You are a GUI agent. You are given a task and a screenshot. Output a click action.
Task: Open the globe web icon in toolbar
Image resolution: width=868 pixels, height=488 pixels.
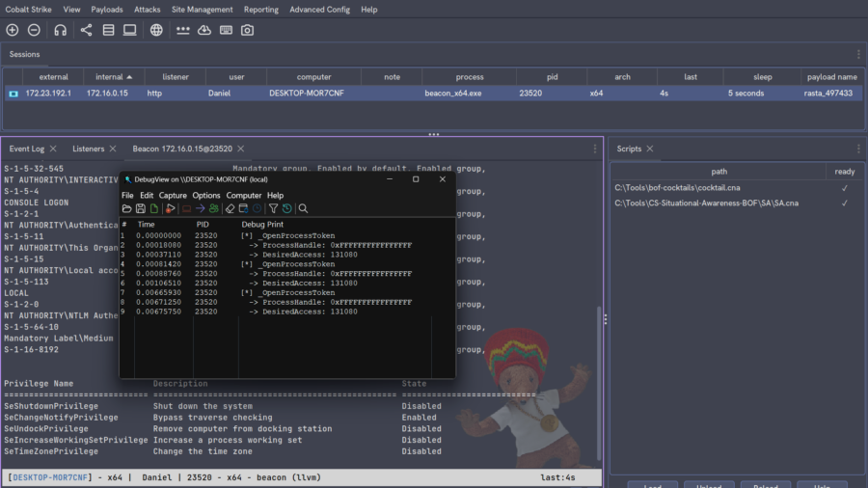tap(156, 30)
